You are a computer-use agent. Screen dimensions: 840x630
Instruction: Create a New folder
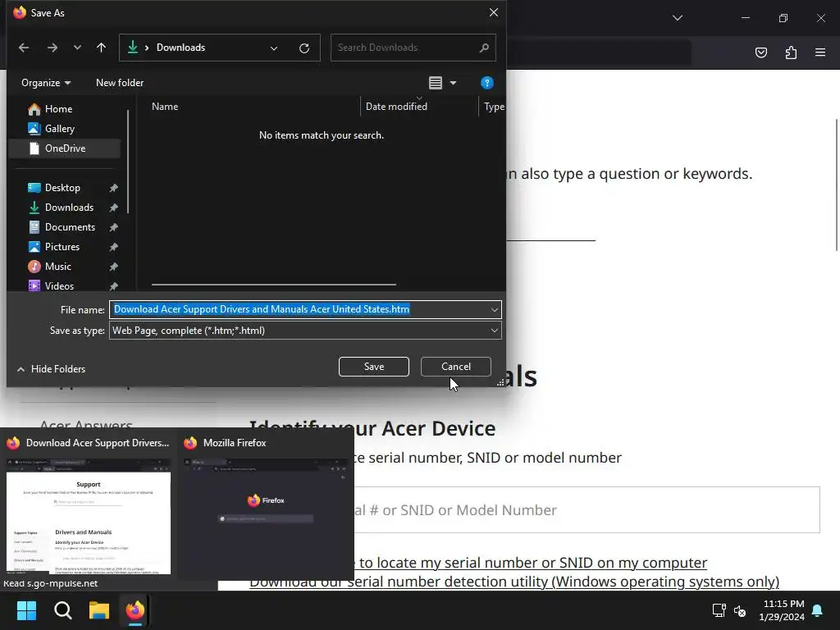pyautogui.click(x=120, y=83)
